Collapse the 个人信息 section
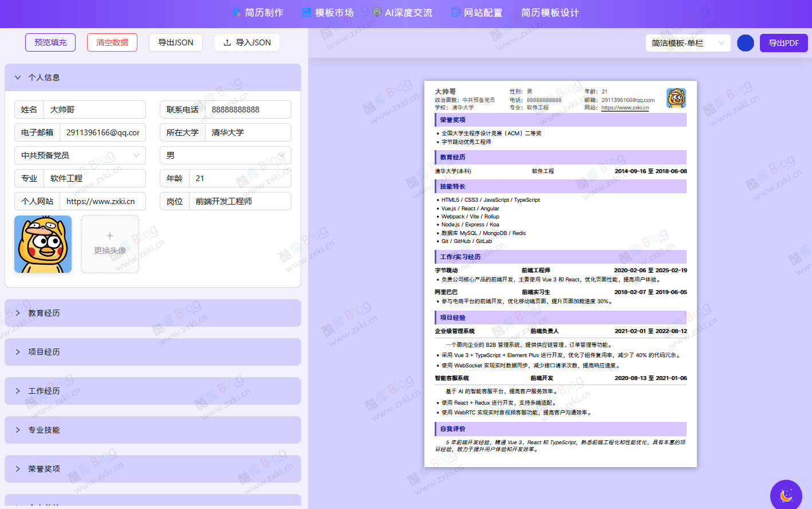812x509 pixels. click(x=18, y=77)
